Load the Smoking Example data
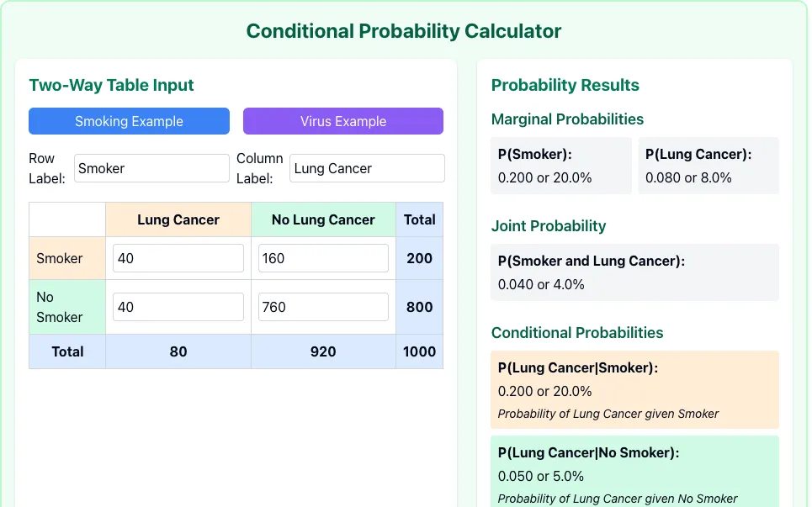Screen dimensions: 812x507 (129, 121)
